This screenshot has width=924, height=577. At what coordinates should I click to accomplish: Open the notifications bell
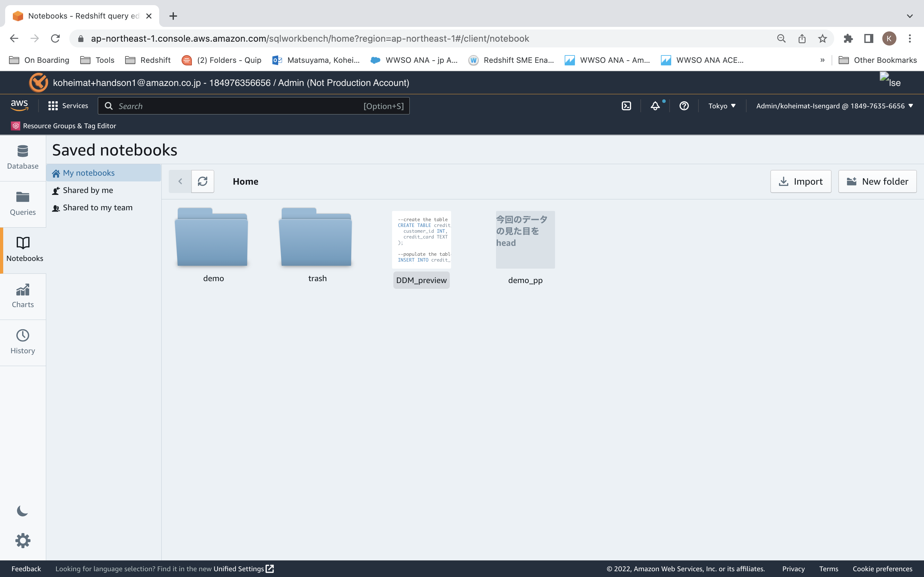point(655,106)
